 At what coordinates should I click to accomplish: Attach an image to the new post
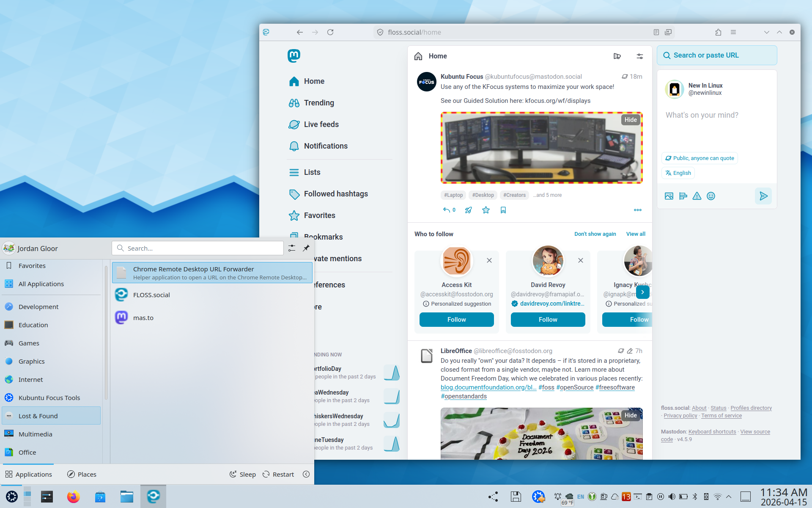tap(669, 196)
